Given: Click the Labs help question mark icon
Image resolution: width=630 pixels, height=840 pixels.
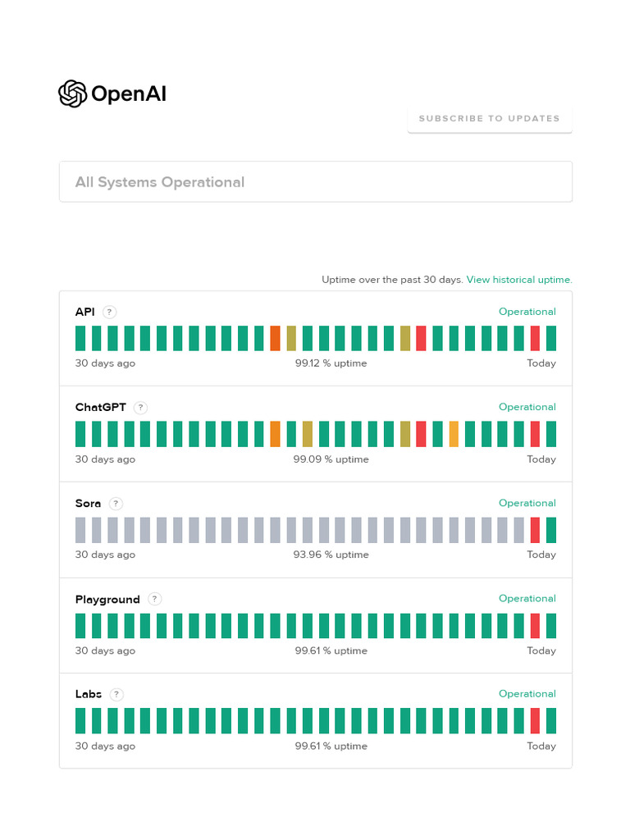Looking at the screenshot, I should [x=116, y=695].
